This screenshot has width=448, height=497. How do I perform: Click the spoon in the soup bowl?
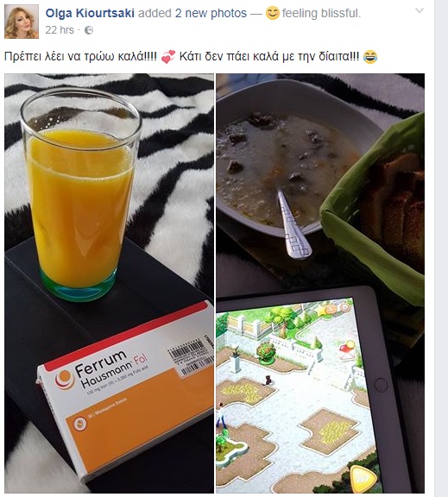pyautogui.click(x=292, y=224)
